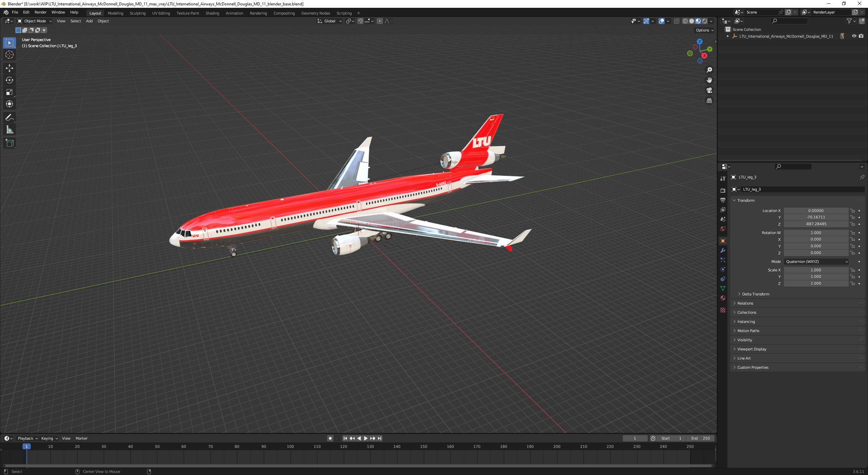Toggle viewport overlays display

pyautogui.click(x=662, y=21)
